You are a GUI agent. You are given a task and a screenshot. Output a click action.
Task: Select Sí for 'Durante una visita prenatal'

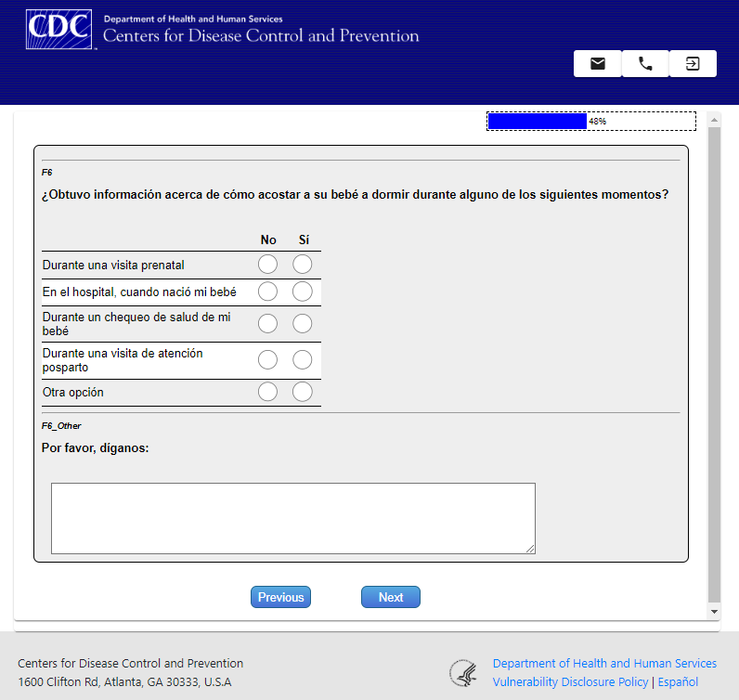pyautogui.click(x=303, y=265)
